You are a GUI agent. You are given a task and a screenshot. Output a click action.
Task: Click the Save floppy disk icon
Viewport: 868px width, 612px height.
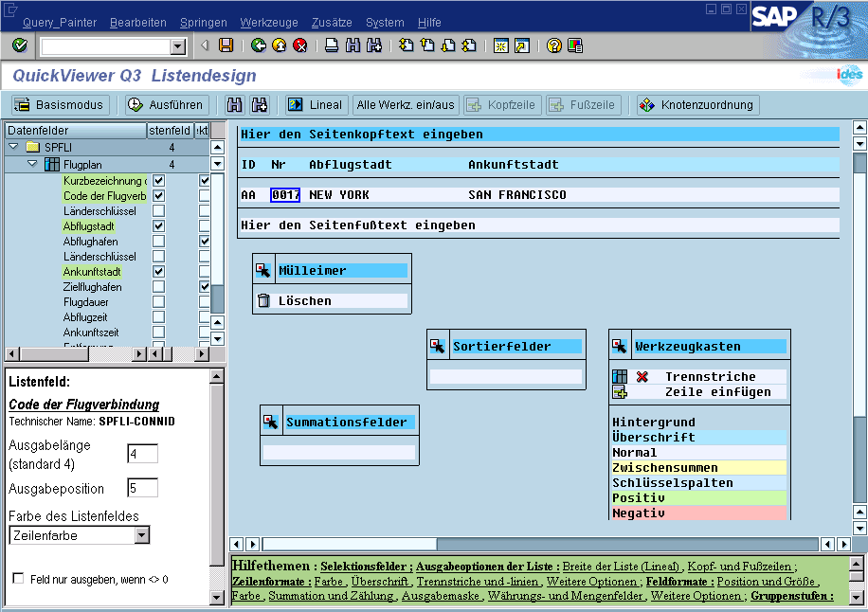coord(226,45)
